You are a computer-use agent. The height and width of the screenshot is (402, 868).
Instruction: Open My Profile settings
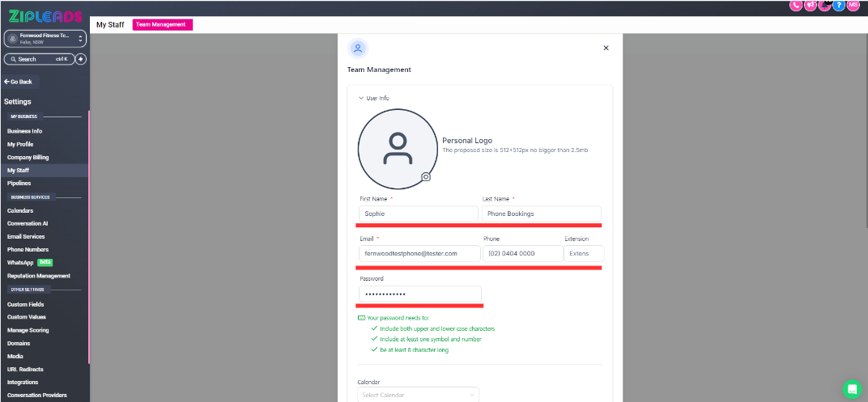click(20, 144)
